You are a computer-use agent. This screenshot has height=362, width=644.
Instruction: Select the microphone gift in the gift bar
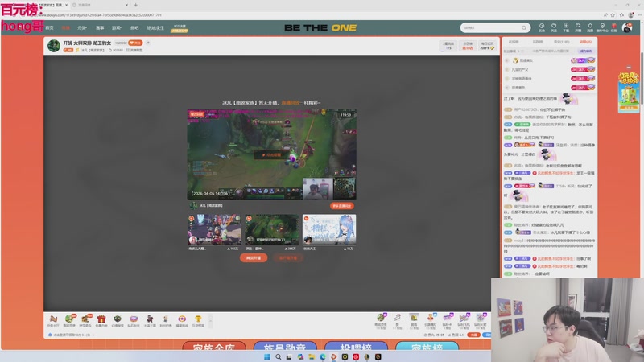pos(397,320)
